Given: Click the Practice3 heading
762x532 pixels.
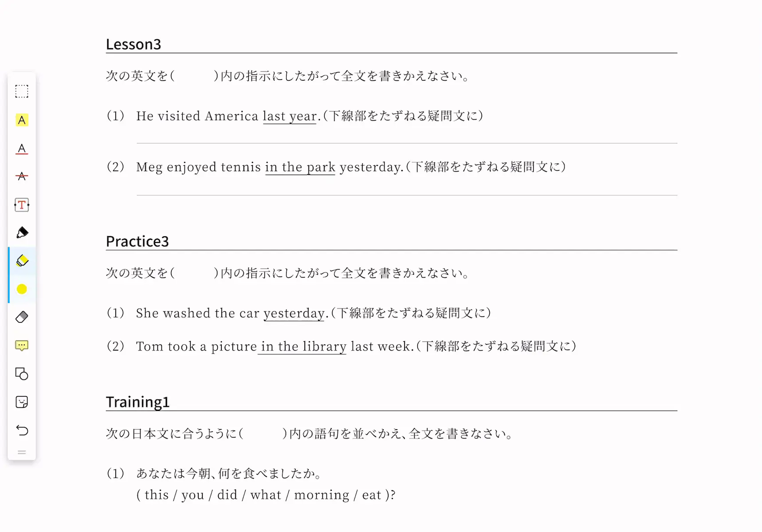Looking at the screenshot, I should point(137,241).
